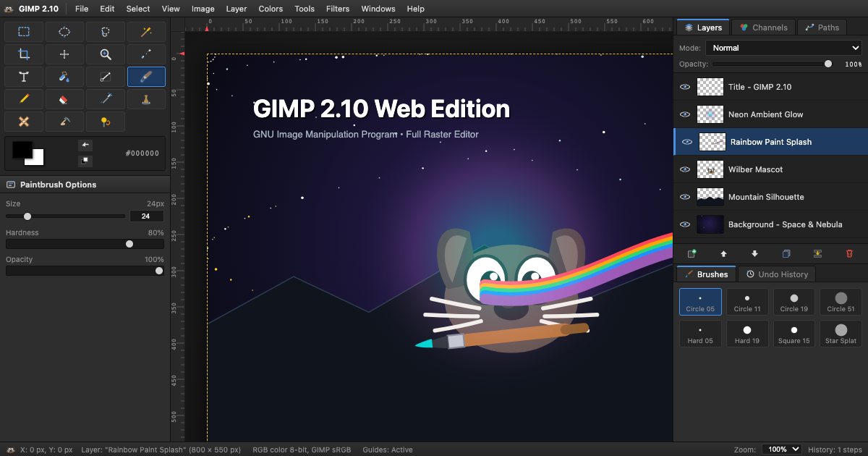Delete layer with red trash icon
The image size is (868, 456).
[x=849, y=254]
